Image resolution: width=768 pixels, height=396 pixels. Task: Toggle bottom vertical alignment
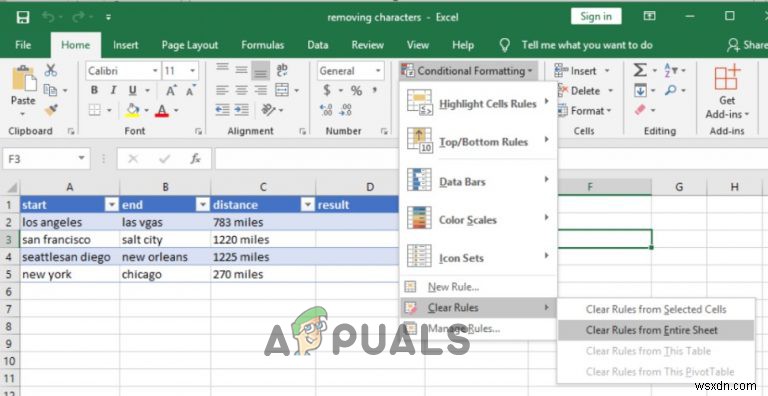coord(261,72)
